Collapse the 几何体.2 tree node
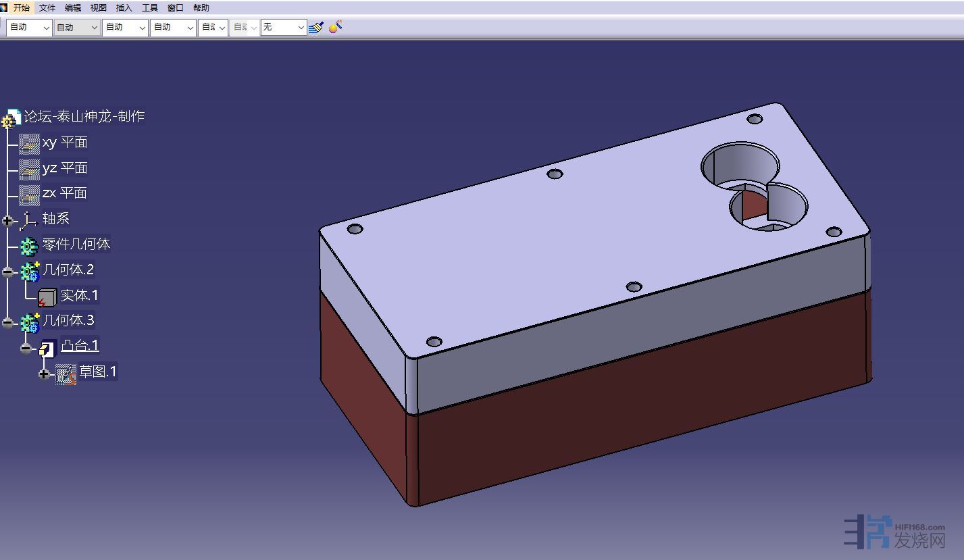This screenshot has width=964, height=560. click(8, 272)
